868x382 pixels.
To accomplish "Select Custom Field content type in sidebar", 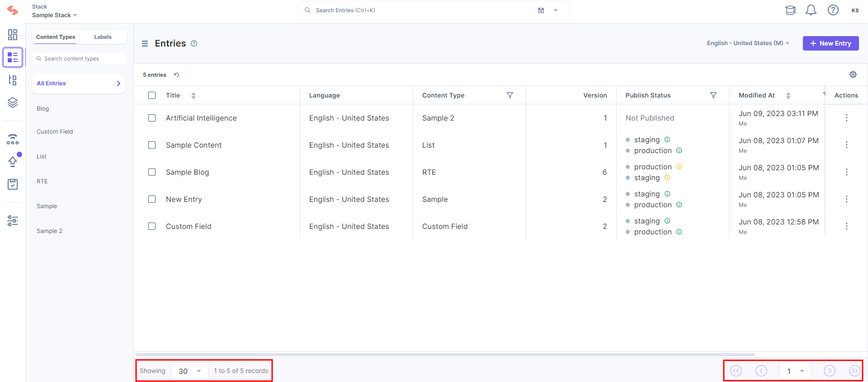I will 55,132.
